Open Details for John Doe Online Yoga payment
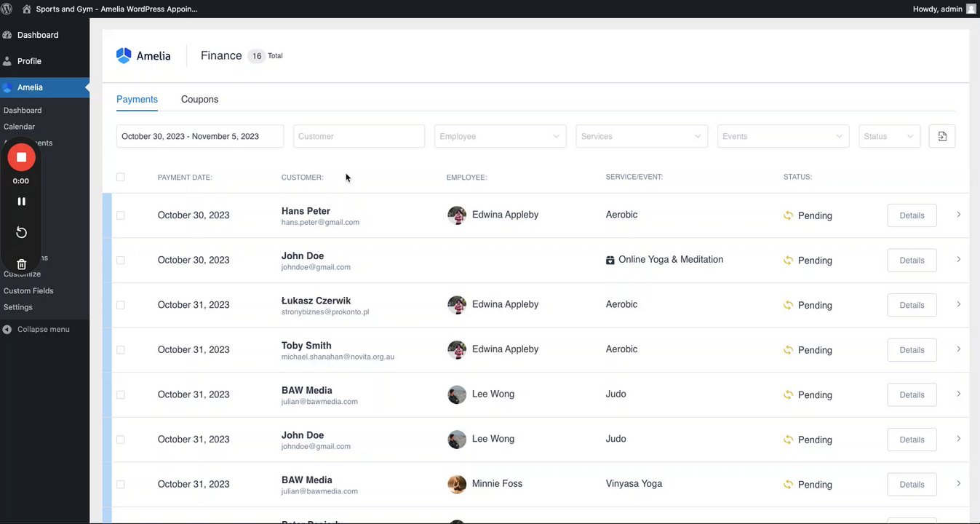The height and width of the screenshot is (524, 980). (912, 260)
